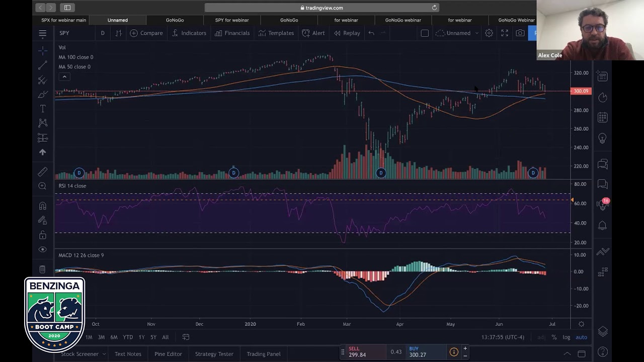Open notifications bell in right sidebar
Screen dimensions: 644x362
pos(602,225)
